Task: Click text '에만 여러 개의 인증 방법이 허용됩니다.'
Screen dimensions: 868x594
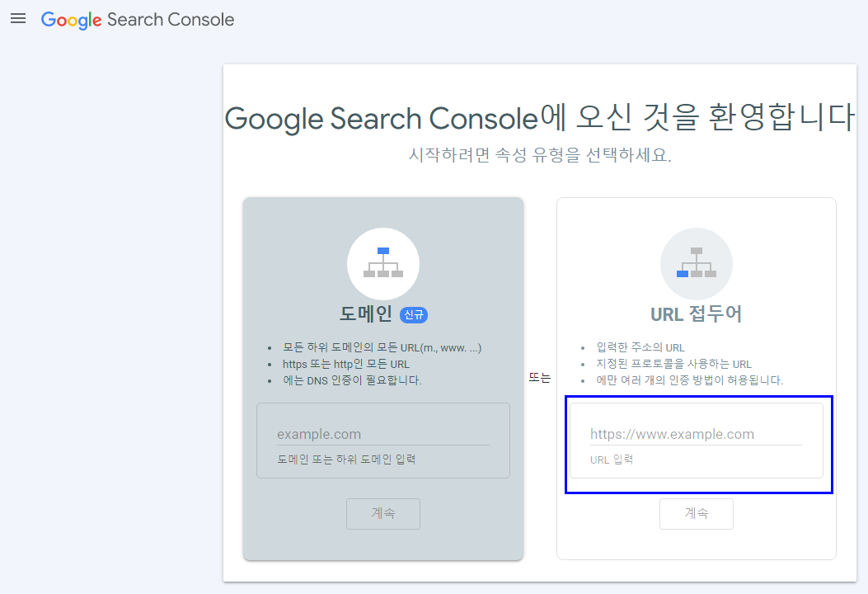Action: tap(689, 380)
